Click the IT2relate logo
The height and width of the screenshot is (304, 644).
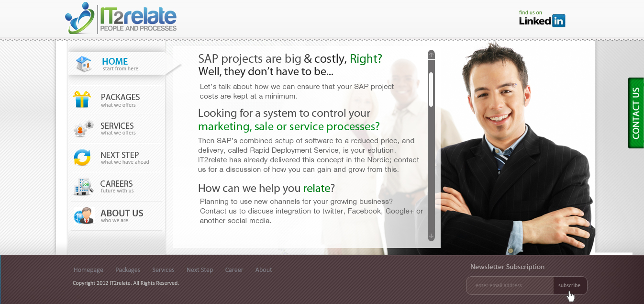121,19
